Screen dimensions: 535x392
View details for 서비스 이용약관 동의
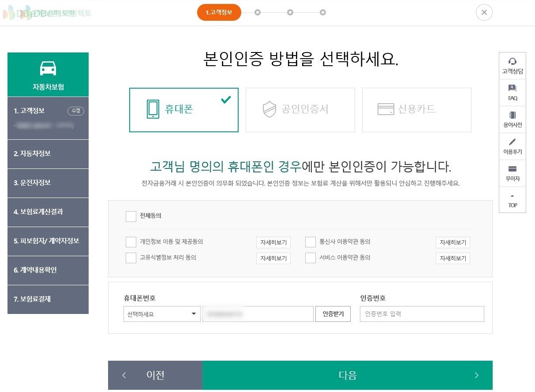[453, 258]
